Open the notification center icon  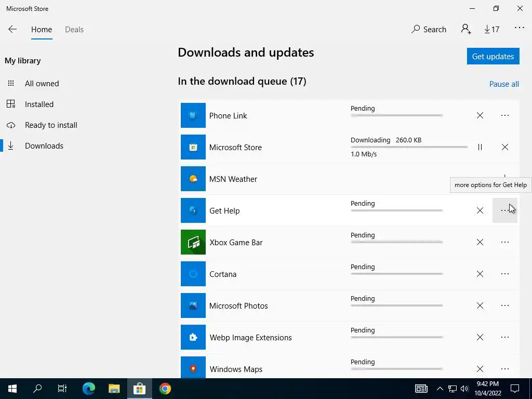point(515,389)
